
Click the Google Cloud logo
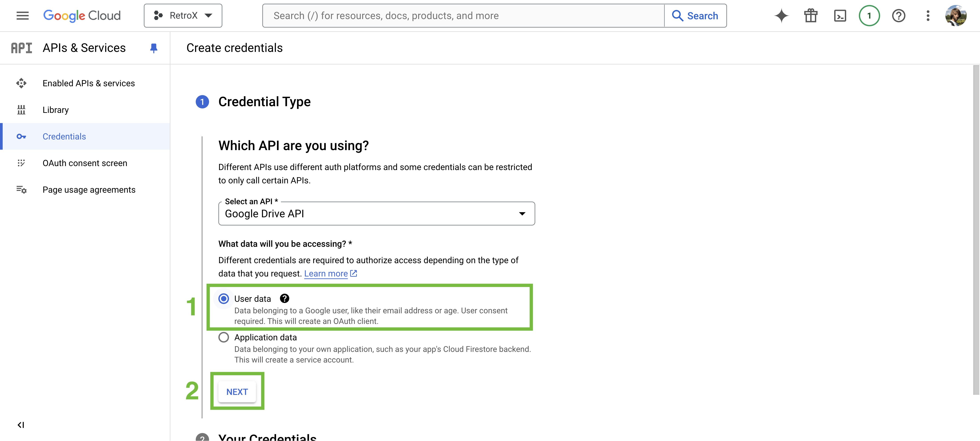(82, 16)
